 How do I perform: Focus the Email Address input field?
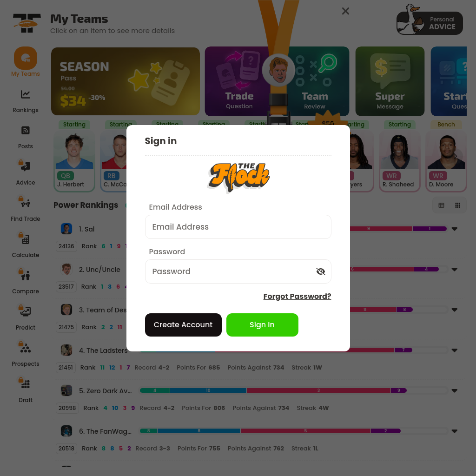pos(238,227)
